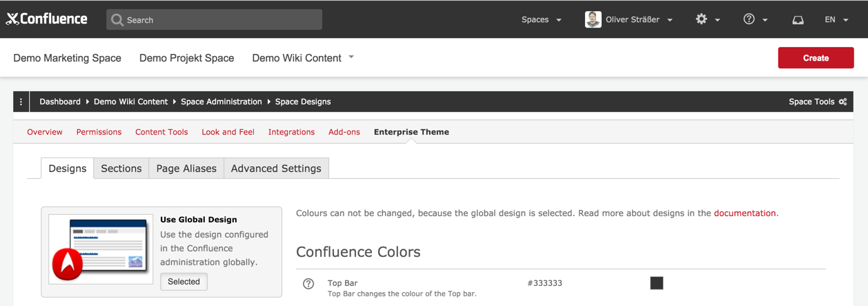Open the breadcrumb sidebar three-dots icon
868x306 pixels.
pyautogui.click(x=21, y=102)
